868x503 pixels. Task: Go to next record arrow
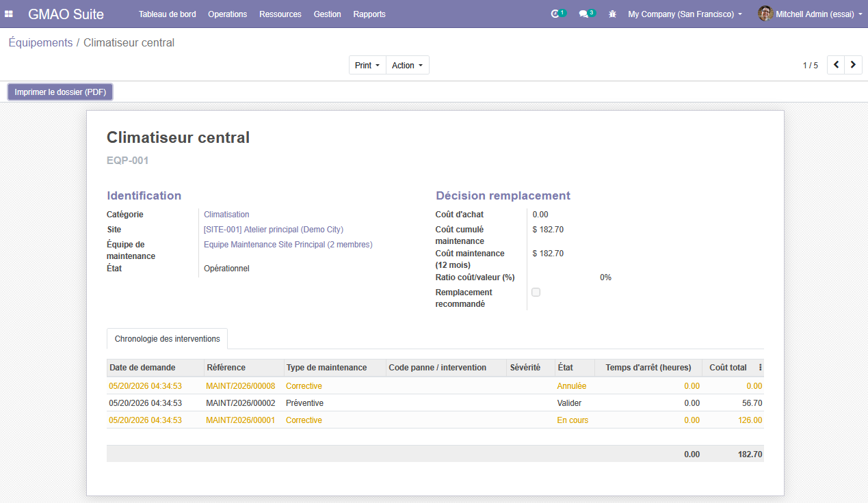[x=853, y=65]
